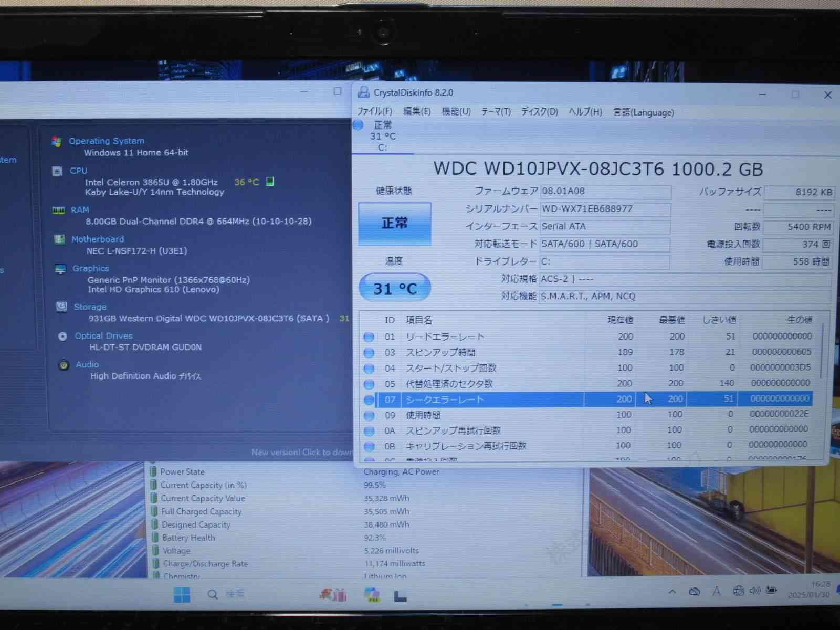Click the CrystalDiskInfo title bar app icon
840x630 pixels.
[363, 92]
